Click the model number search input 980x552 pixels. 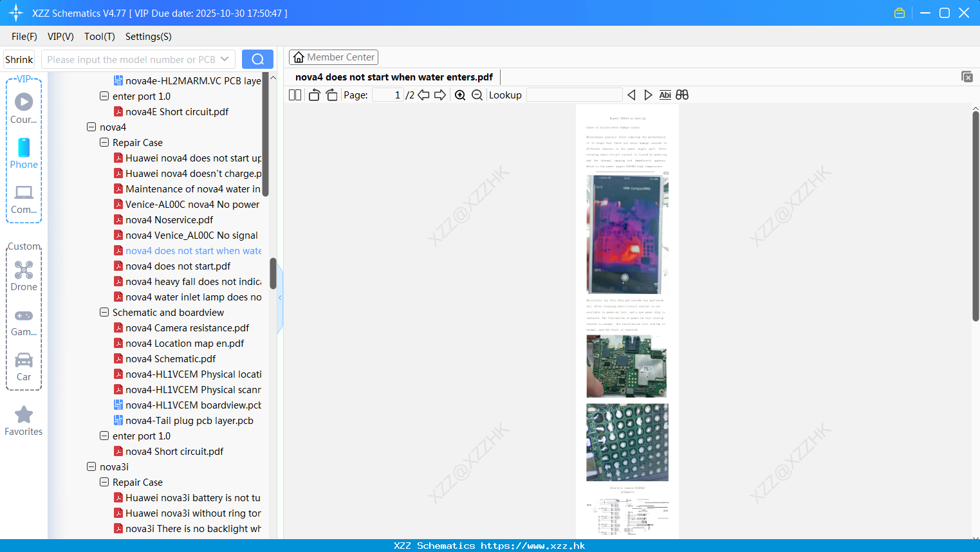point(132,59)
